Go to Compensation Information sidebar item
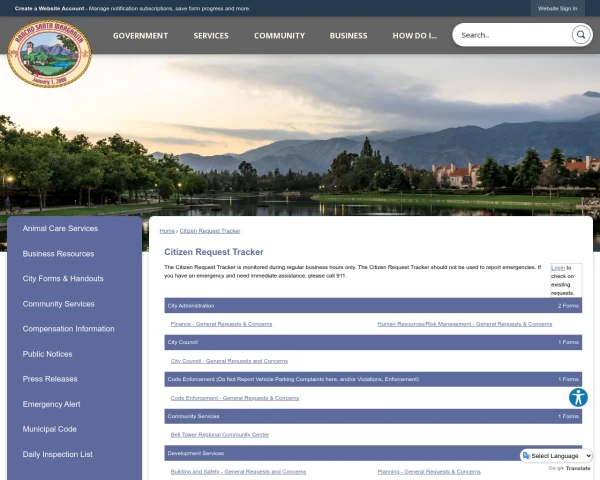Screen dimensions: 600x480 [68, 329]
